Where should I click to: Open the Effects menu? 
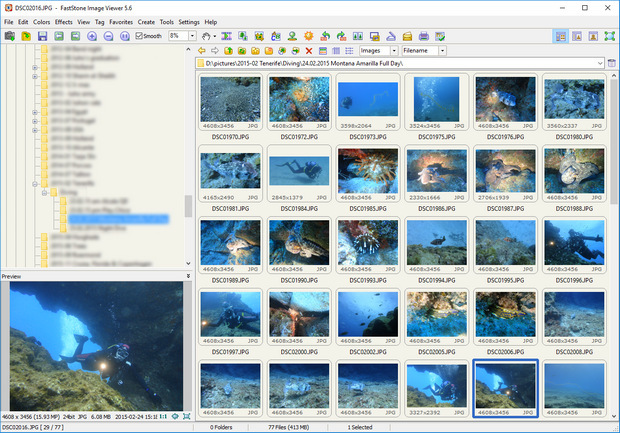pyautogui.click(x=63, y=22)
